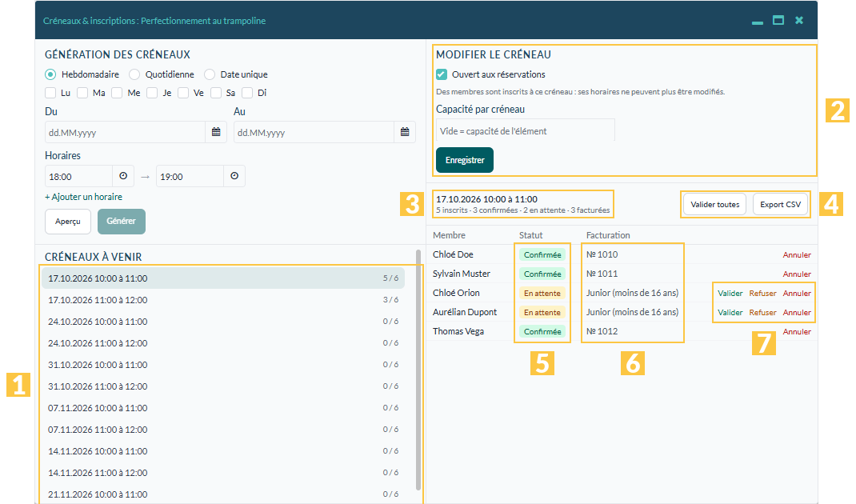Uncheck Ouvert aux réservations
The height and width of the screenshot is (504, 856).
point(442,74)
